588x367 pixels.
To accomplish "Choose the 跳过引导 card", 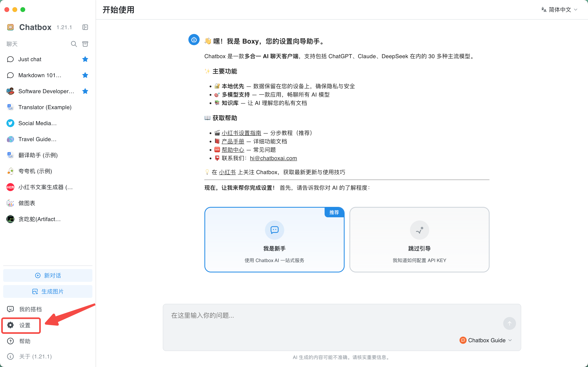I will point(419,240).
